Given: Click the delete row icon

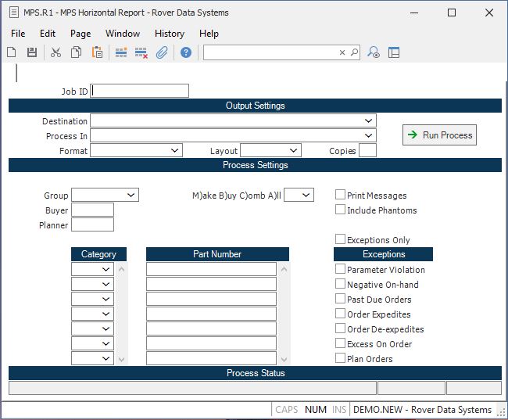Looking at the screenshot, I should [x=141, y=52].
